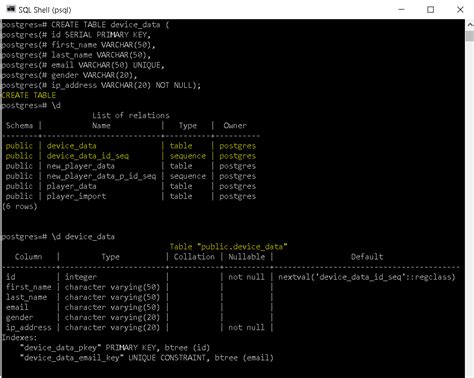Click 'player_data' table name row
474x378 pixels.
pos(71,186)
